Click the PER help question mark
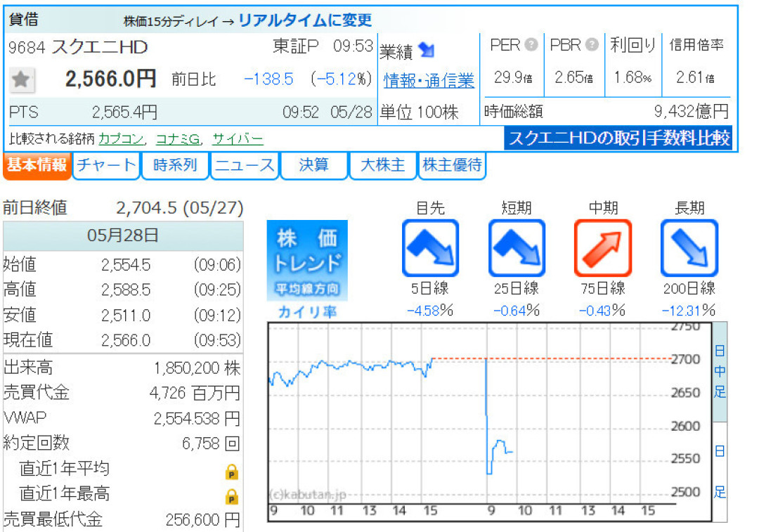This screenshot has width=759, height=532. tap(531, 45)
